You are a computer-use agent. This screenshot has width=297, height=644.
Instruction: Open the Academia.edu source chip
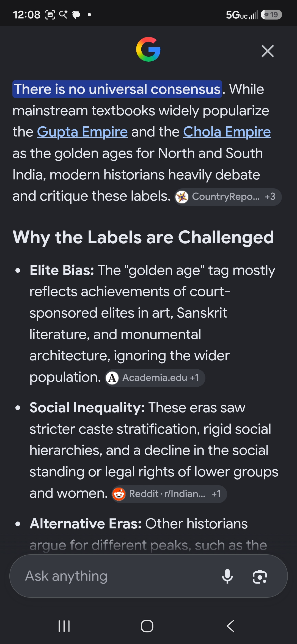click(x=155, y=378)
